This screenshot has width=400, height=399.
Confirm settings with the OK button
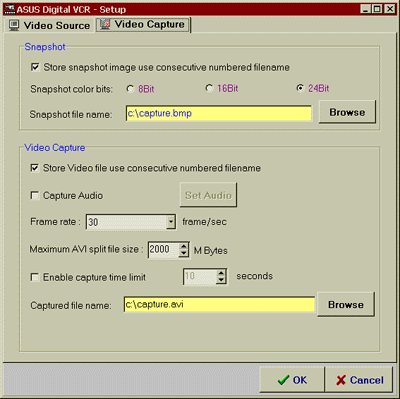pyautogui.click(x=292, y=380)
